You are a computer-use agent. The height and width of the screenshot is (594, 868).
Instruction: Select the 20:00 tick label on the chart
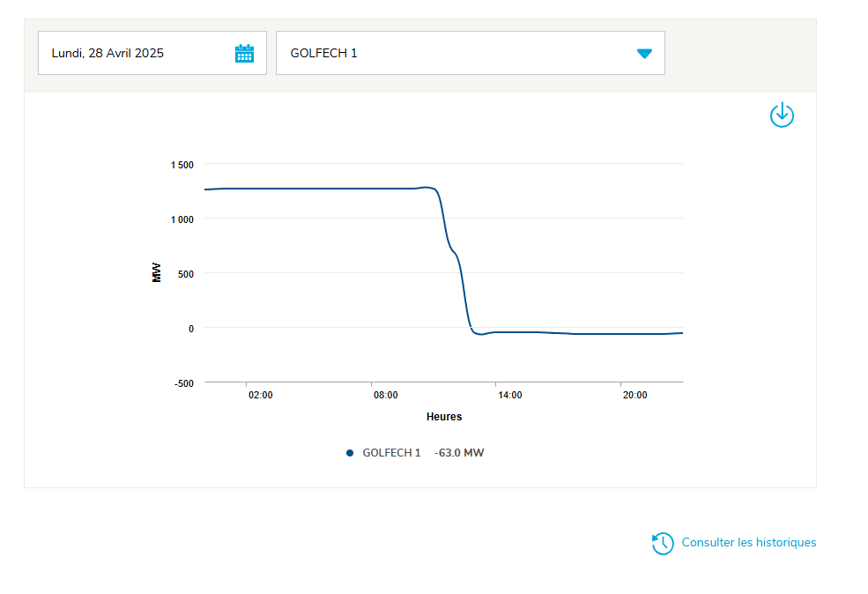click(634, 396)
